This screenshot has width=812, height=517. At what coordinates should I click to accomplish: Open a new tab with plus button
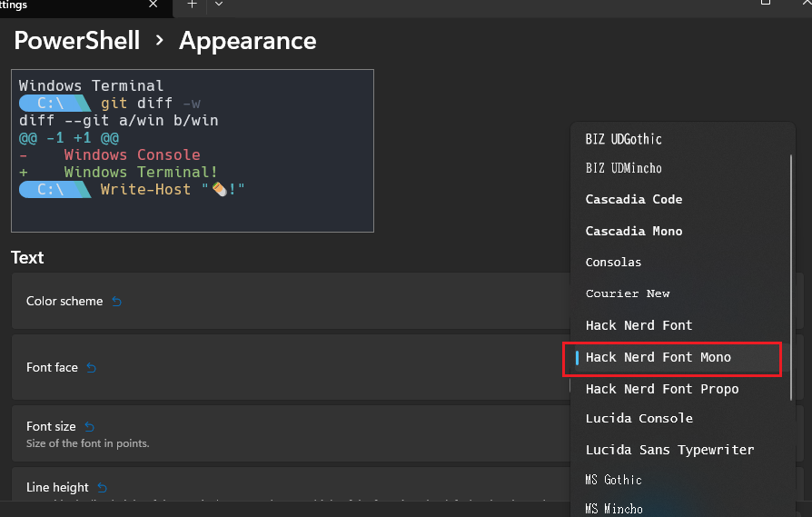(x=192, y=5)
